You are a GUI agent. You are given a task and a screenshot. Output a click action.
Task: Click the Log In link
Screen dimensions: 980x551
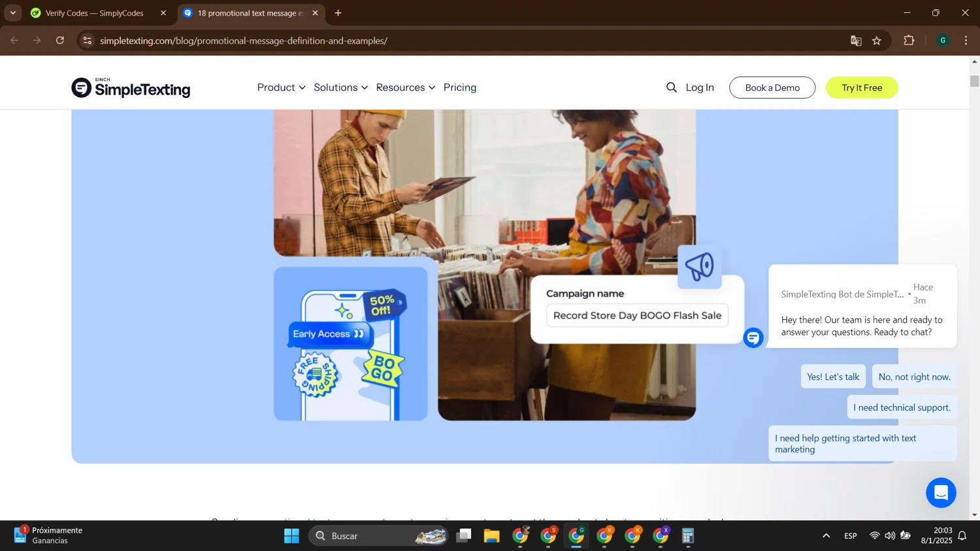pyautogui.click(x=700, y=87)
